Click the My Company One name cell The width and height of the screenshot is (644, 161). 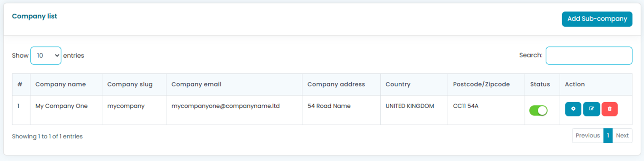pyautogui.click(x=62, y=106)
